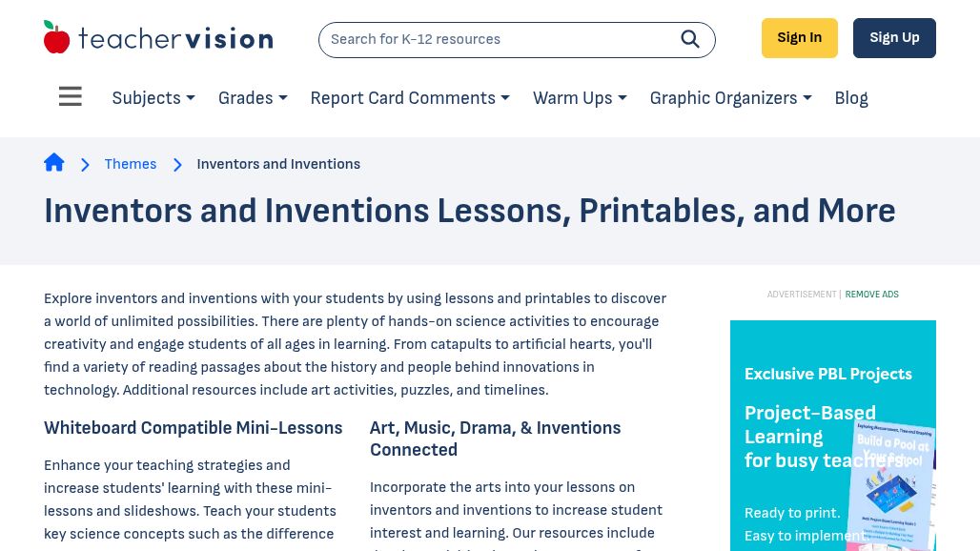The image size is (980, 551).
Task: Expand the Grades dropdown menu
Action: [253, 98]
